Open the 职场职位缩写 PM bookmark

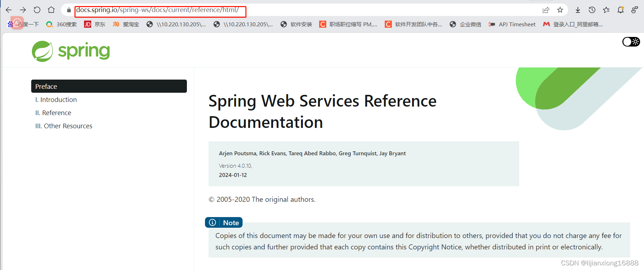[x=348, y=24]
